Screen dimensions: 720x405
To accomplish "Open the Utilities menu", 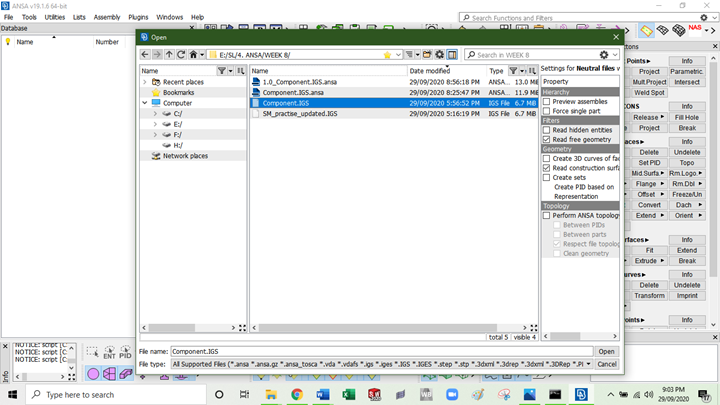I will coord(55,17).
